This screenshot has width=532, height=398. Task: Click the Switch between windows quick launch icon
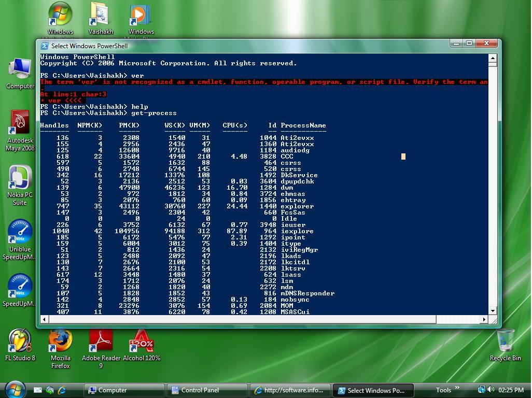point(50,390)
